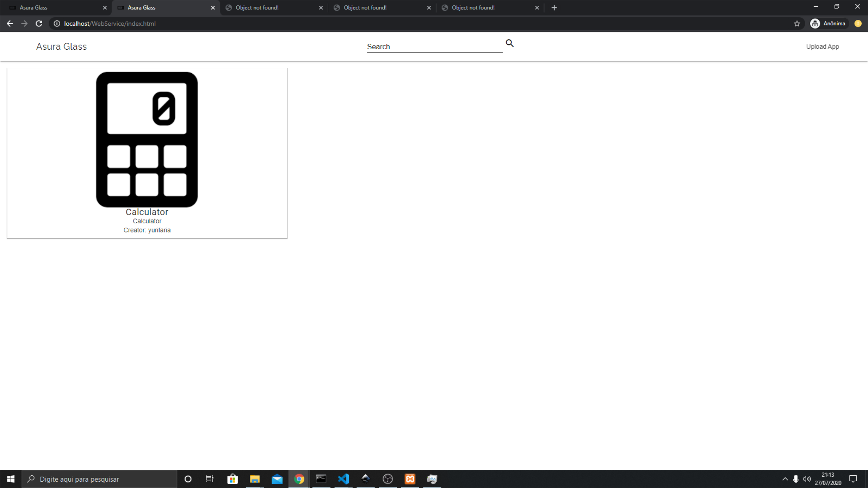
Task: Close the last Object not found tab
Action: click(x=537, y=8)
